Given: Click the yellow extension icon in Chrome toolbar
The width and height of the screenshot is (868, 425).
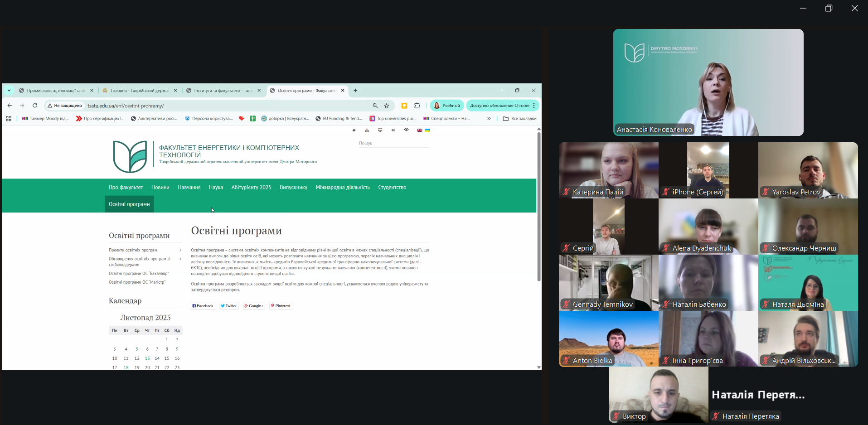Looking at the screenshot, I should point(404,106).
